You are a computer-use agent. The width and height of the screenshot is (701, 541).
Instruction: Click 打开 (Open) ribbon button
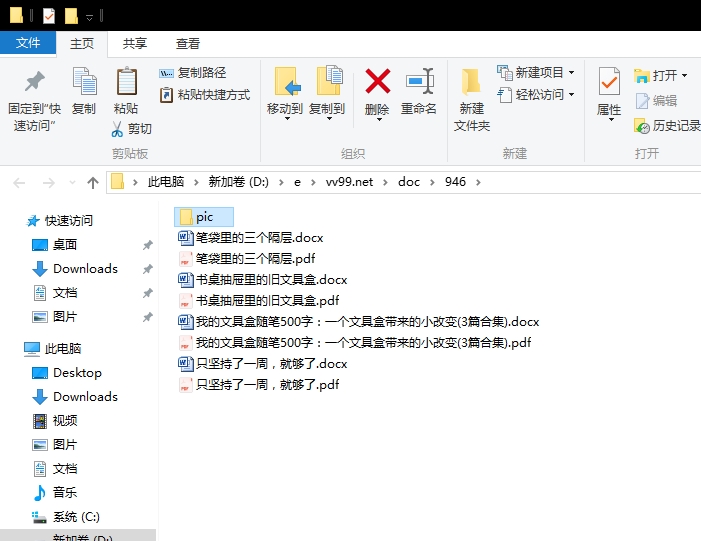(660, 76)
